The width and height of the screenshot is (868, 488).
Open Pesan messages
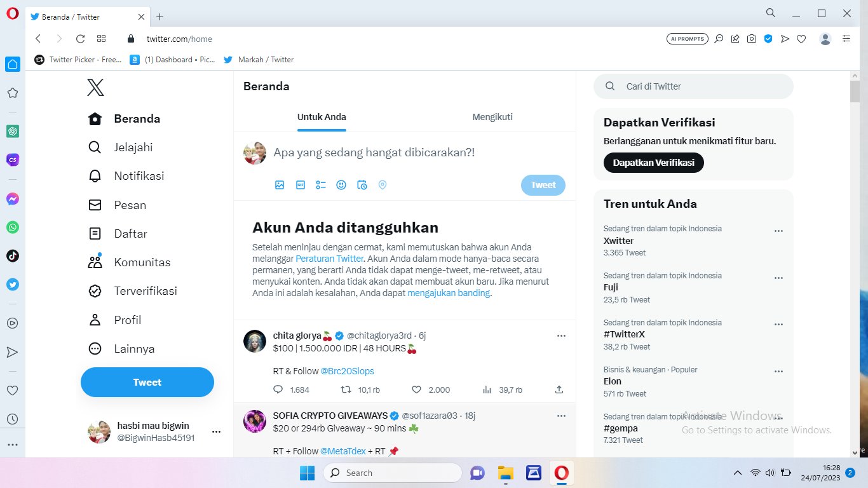[x=117, y=205]
